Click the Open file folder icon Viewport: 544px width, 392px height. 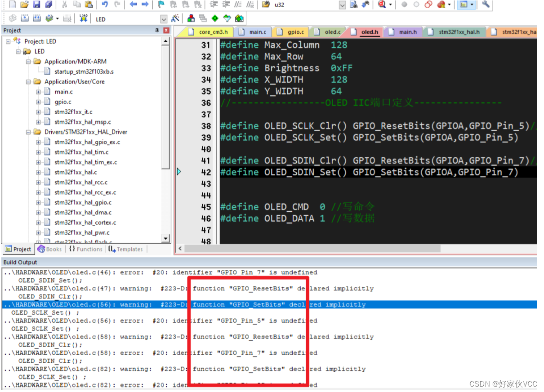point(25,4)
